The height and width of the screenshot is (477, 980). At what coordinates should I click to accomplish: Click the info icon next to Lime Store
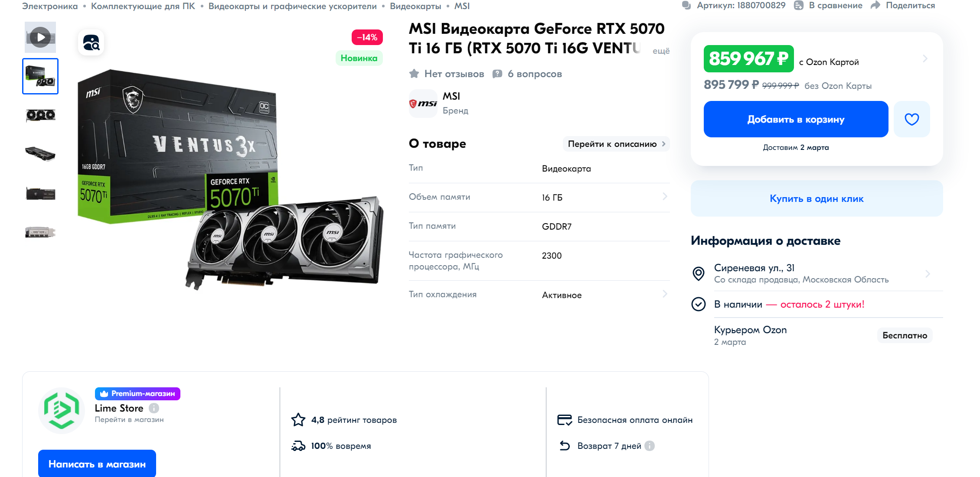(154, 408)
